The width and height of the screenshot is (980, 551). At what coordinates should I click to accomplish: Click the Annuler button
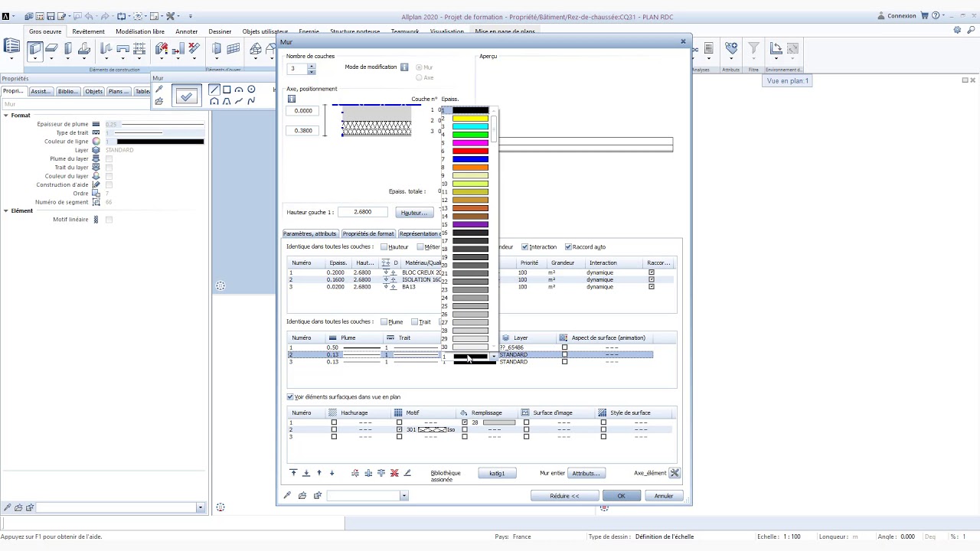(663, 496)
